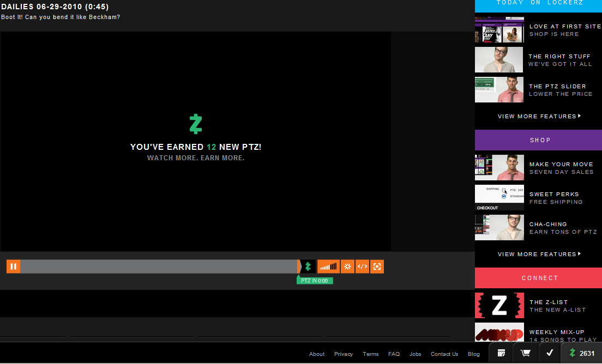Image resolution: width=602 pixels, height=364 pixels.
Task: Click 'CHA-CHING' text link
Action: (x=548, y=224)
